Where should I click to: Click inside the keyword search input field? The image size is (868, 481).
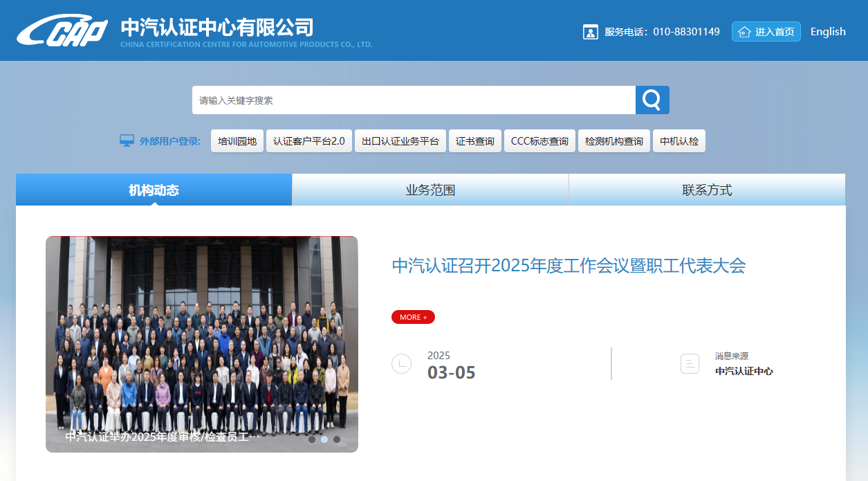click(x=414, y=99)
